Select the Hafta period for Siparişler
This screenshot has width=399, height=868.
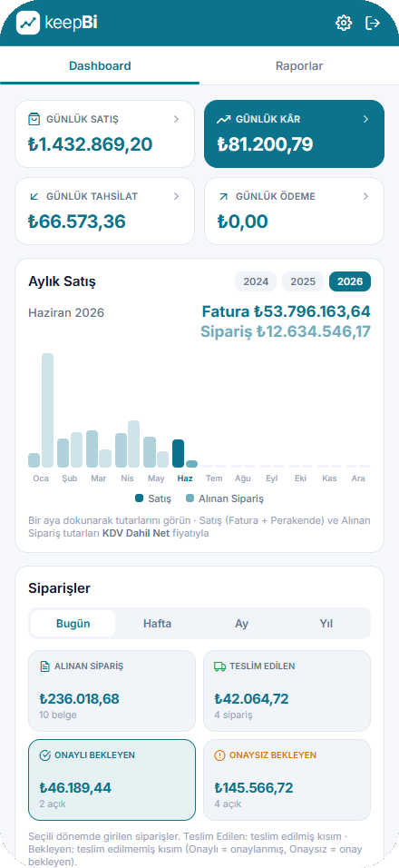(158, 624)
